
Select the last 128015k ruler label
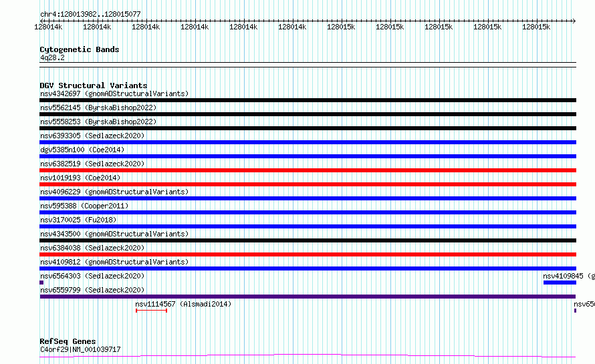[535, 27]
